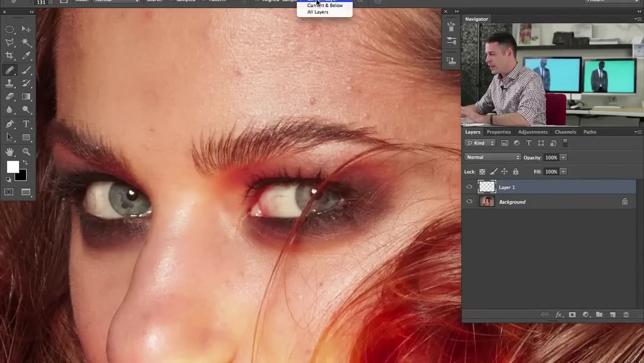Reset to default black and white colors
Image resolution: width=644 pixels, height=363 pixels.
tap(9, 179)
